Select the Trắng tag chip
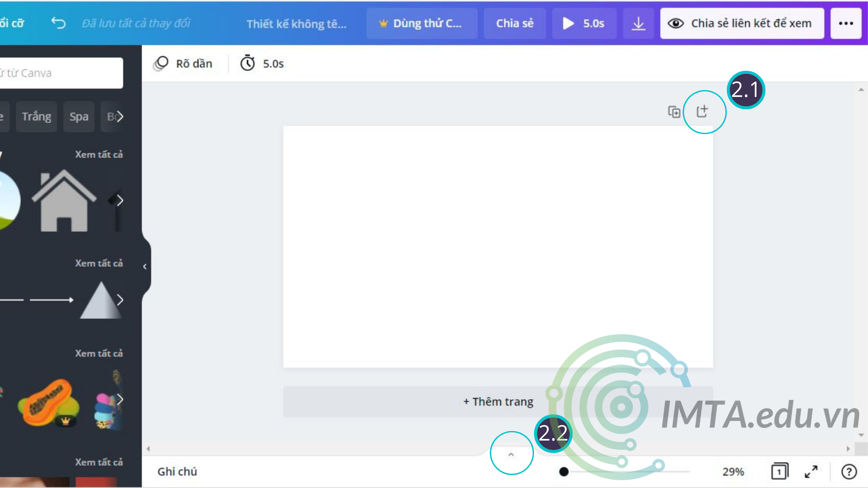The height and width of the screenshot is (488, 868). coord(37,116)
